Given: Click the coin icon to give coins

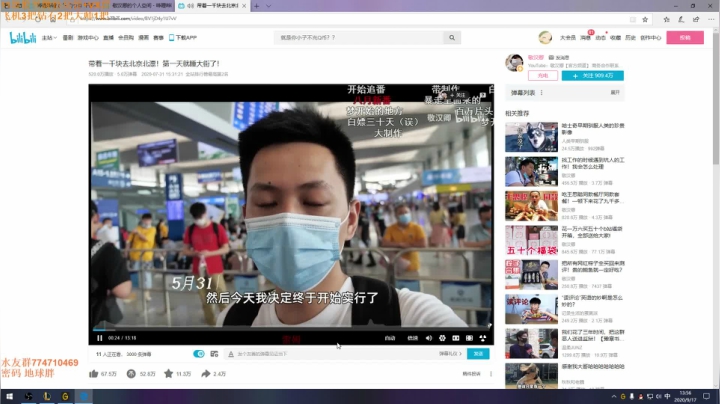Looking at the screenshot, I should click(x=131, y=374).
